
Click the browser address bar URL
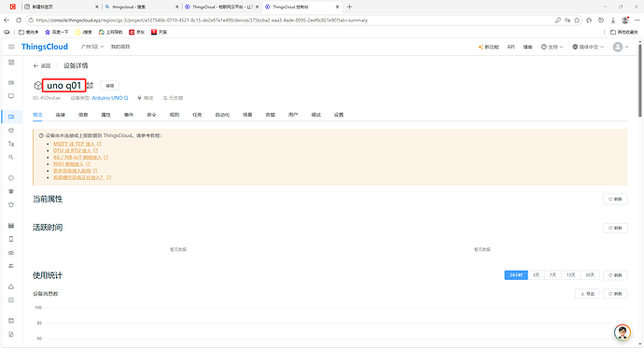coord(202,21)
